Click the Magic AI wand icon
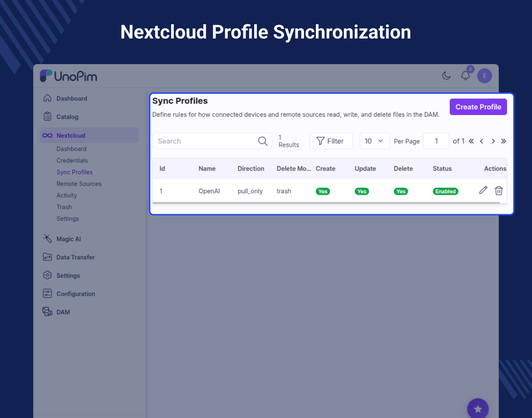 pyautogui.click(x=47, y=238)
